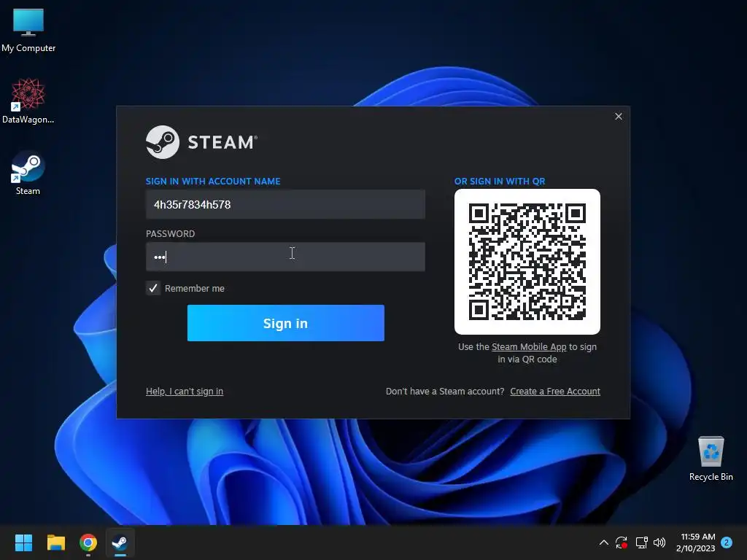Click the SIGN IN WITH ACCOUNT NAME heading

(213, 181)
